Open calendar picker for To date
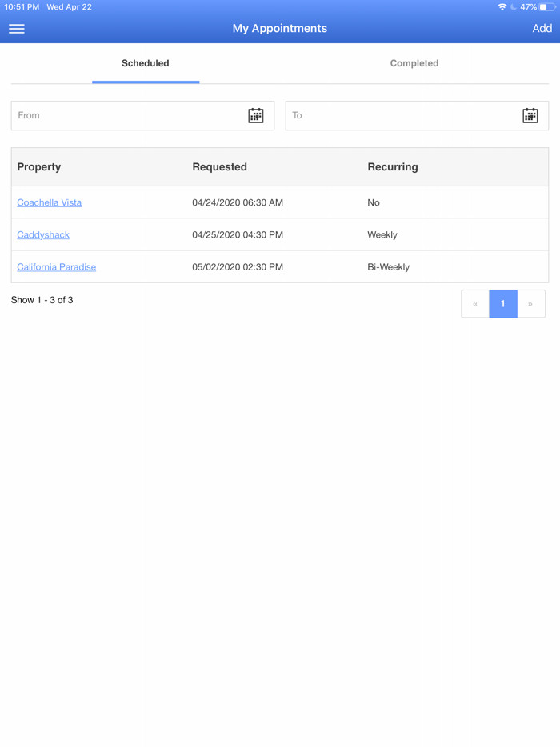The image size is (560, 747). [530, 115]
